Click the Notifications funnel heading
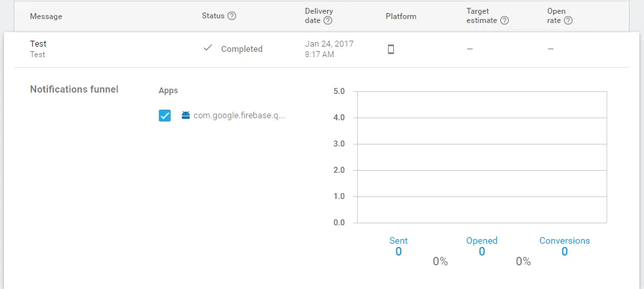This screenshot has width=644, height=289. click(74, 89)
